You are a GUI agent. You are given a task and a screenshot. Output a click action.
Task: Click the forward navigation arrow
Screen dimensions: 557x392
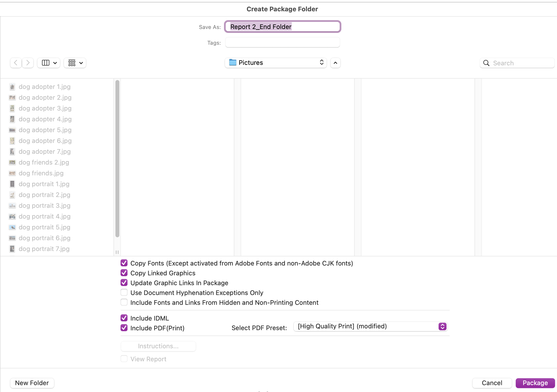(28, 63)
